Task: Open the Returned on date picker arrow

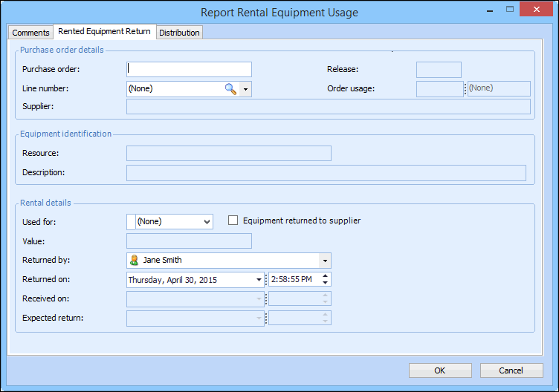Action: [x=259, y=280]
